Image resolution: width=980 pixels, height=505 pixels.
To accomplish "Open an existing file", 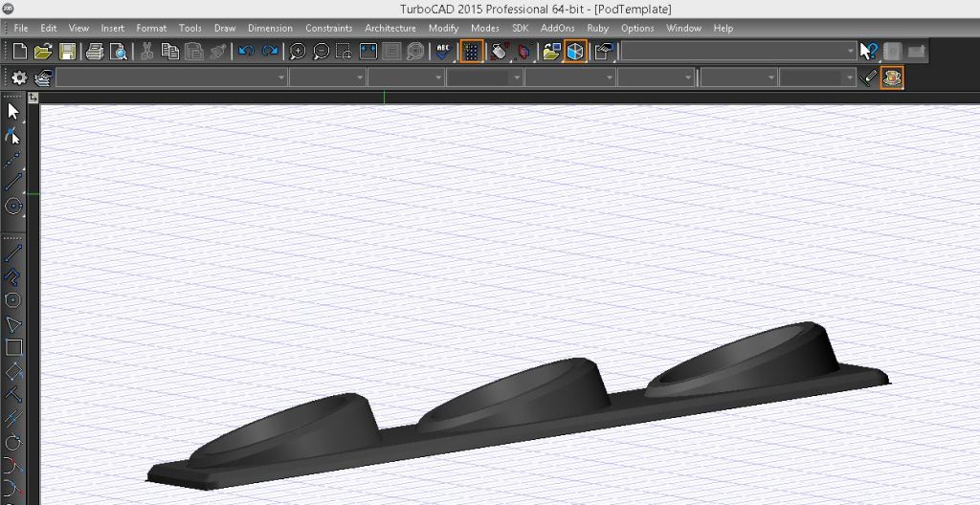I will (x=43, y=52).
